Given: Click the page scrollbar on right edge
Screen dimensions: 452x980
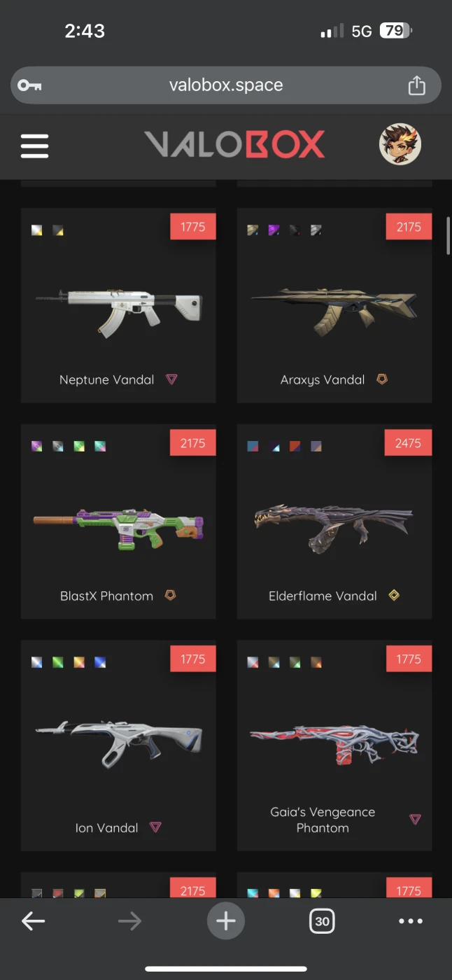Looking at the screenshot, I should 448,235.
